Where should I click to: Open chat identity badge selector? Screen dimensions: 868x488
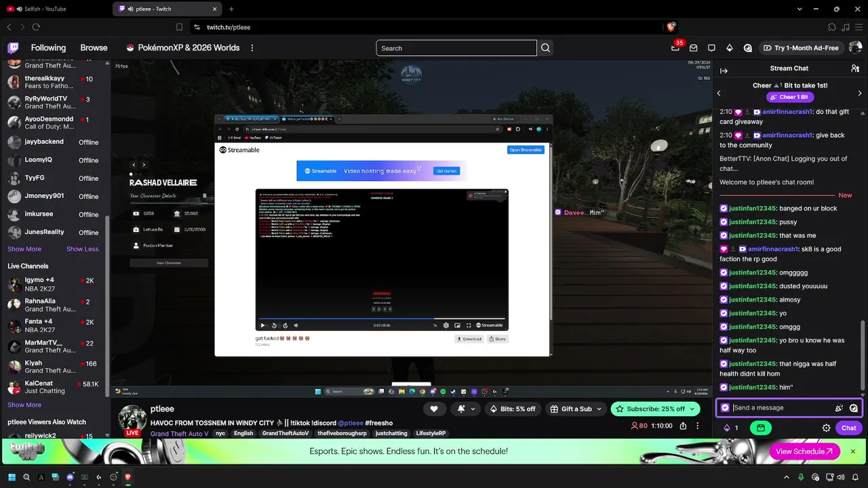[x=725, y=408]
